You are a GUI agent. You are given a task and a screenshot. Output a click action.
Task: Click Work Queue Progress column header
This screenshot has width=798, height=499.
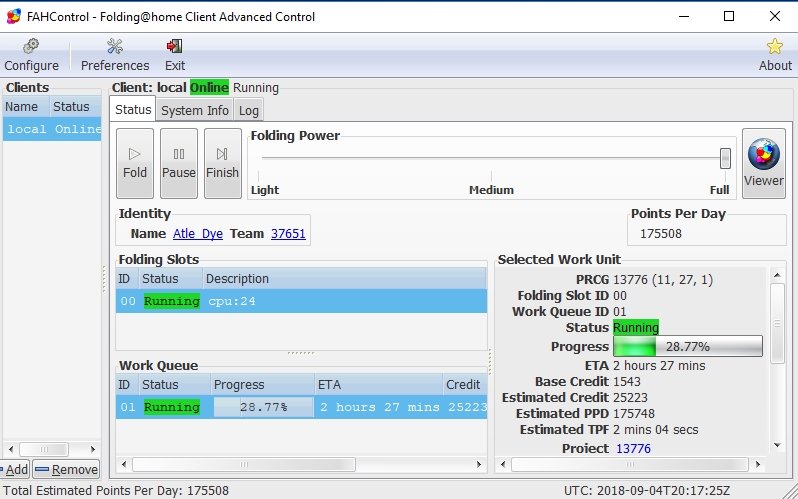[x=263, y=385]
